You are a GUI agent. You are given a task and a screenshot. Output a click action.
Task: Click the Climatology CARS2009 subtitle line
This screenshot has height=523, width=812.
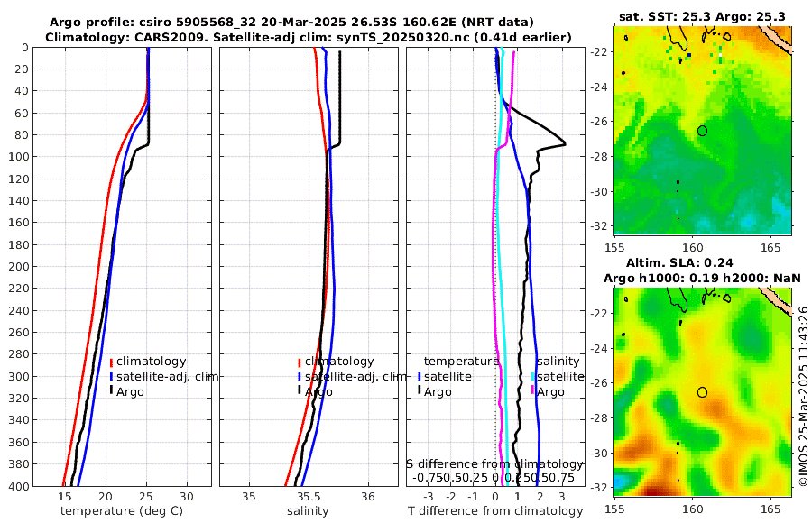click(309, 37)
